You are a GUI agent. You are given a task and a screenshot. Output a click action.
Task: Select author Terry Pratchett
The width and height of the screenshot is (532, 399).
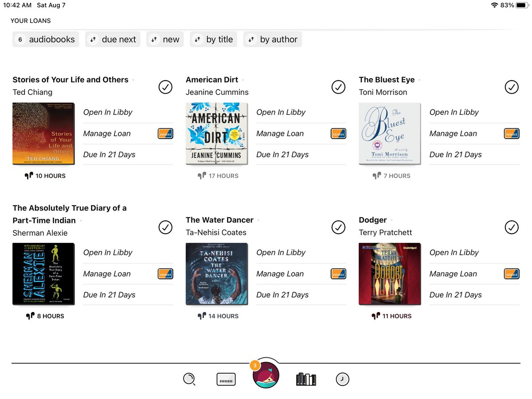point(385,232)
